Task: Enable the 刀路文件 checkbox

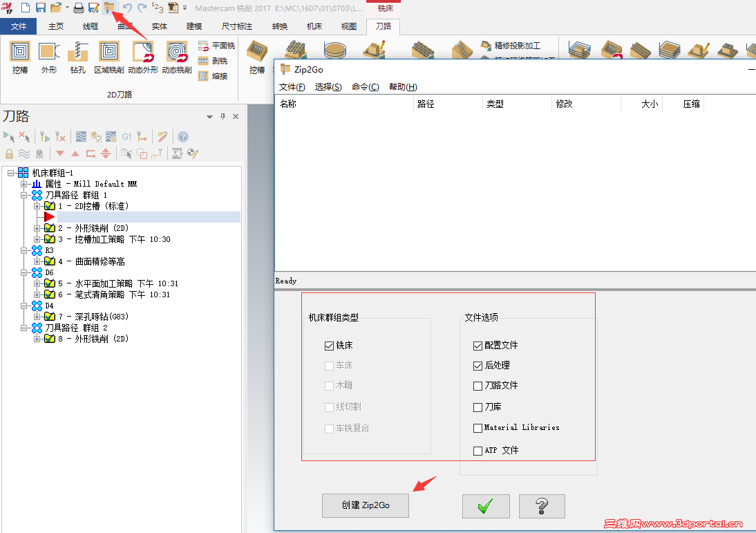Action: pos(478,386)
